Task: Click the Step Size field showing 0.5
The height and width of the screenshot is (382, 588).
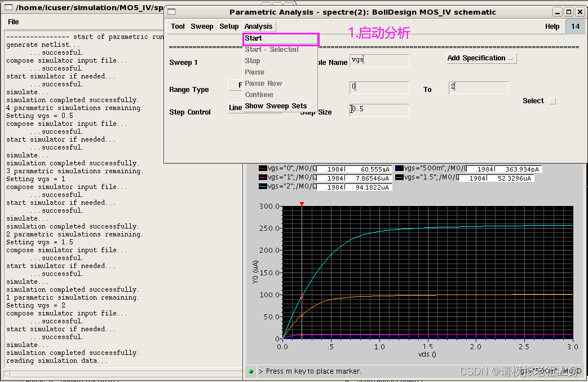Action: (x=379, y=110)
